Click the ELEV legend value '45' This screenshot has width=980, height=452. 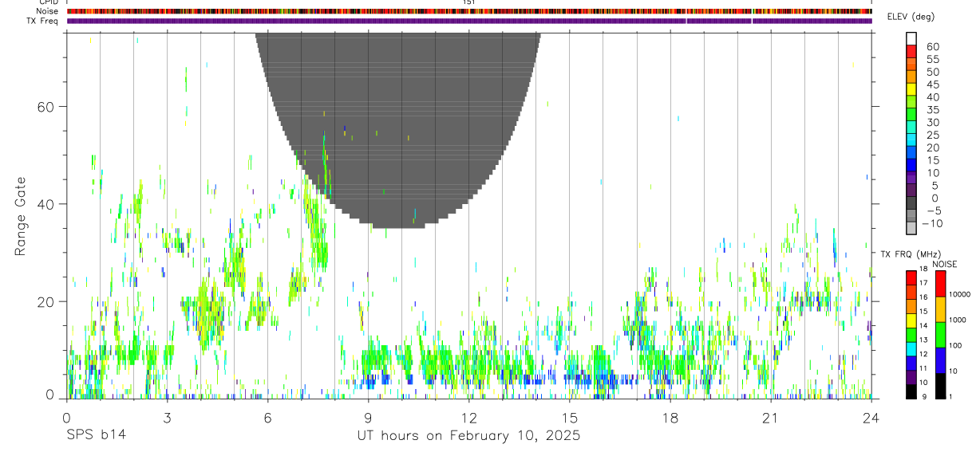[932, 85]
